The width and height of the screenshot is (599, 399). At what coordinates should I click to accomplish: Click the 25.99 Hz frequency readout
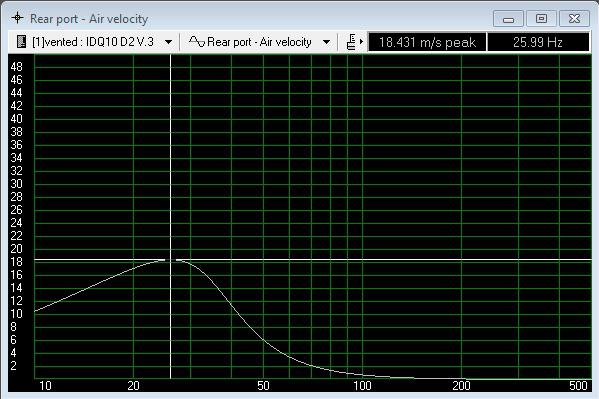pyautogui.click(x=538, y=42)
